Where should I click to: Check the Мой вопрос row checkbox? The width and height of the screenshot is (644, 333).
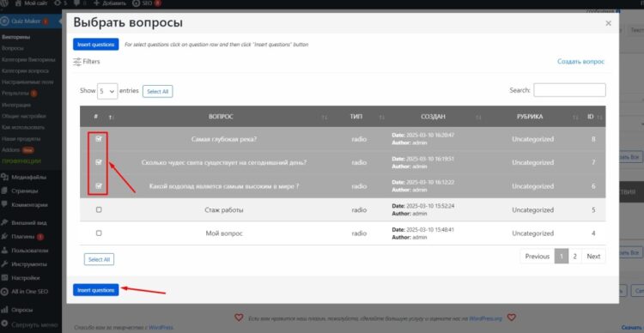[x=99, y=233]
